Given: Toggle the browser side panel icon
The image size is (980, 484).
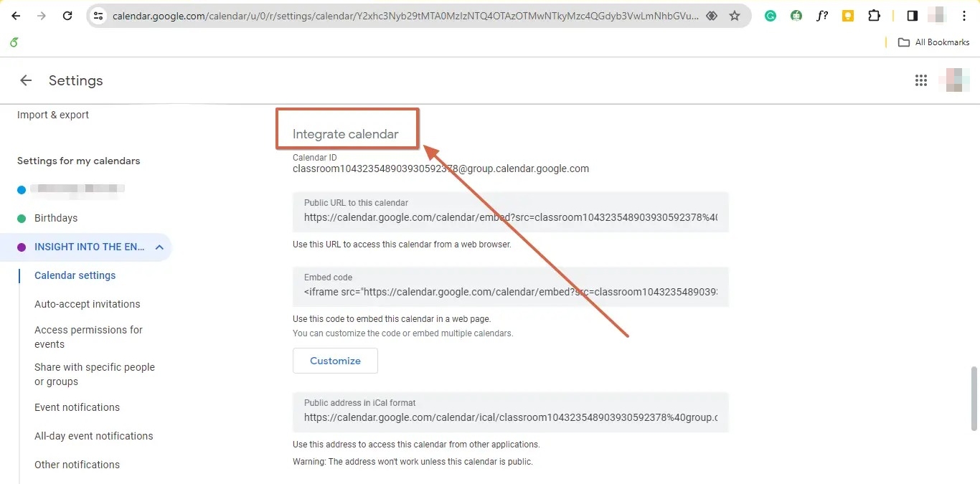Looking at the screenshot, I should [x=913, y=16].
